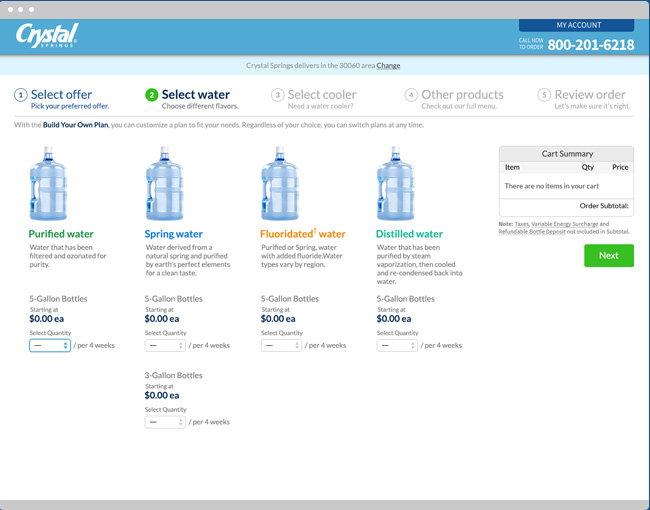The width and height of the screenshot is (650, 510).
Task: Click the Cart Summary header
Action: coord(566,154)
